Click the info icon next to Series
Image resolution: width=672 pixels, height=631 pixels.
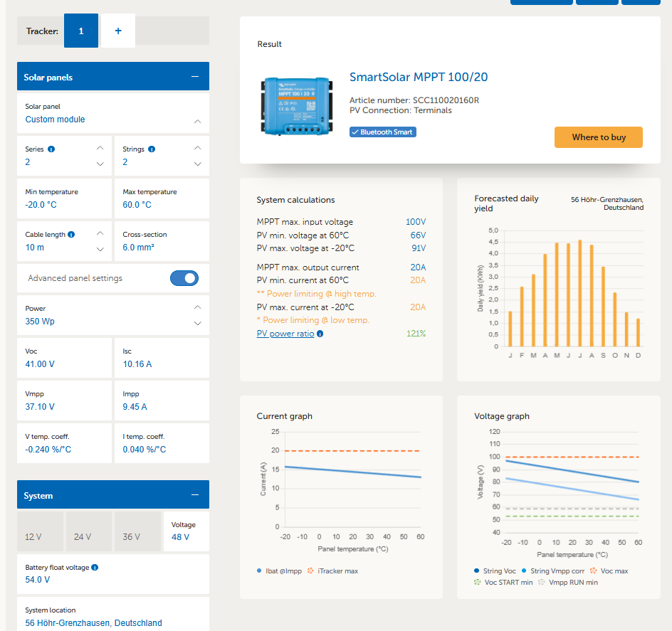click(x=51, y=149)
